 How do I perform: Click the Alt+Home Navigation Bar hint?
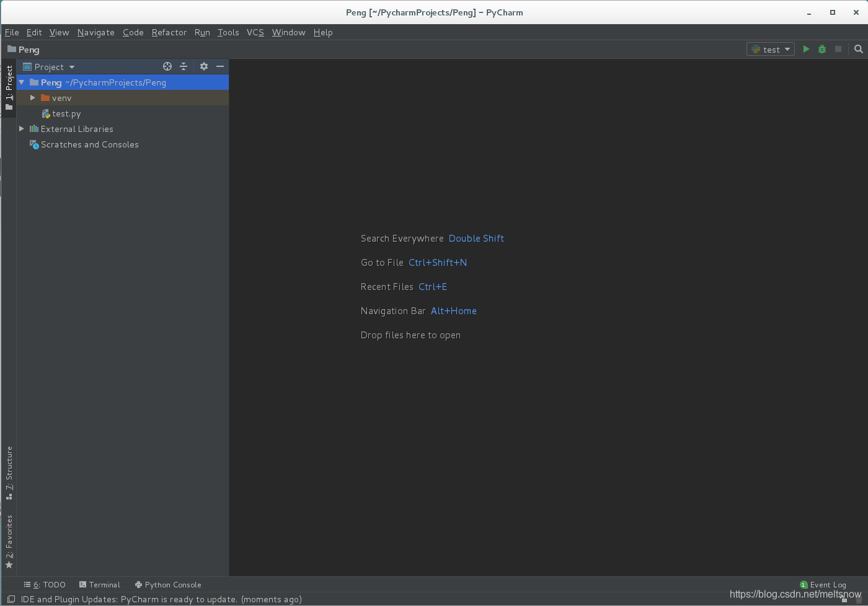454,311
